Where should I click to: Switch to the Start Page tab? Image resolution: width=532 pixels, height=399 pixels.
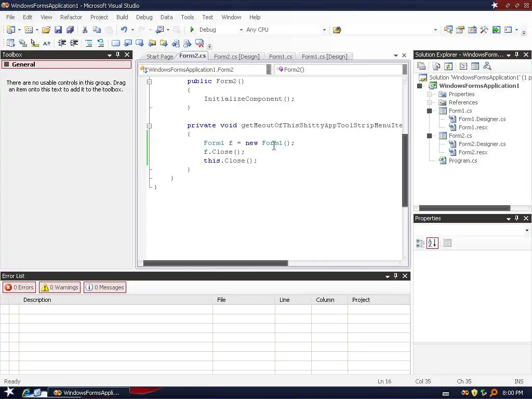click(159, 57)
